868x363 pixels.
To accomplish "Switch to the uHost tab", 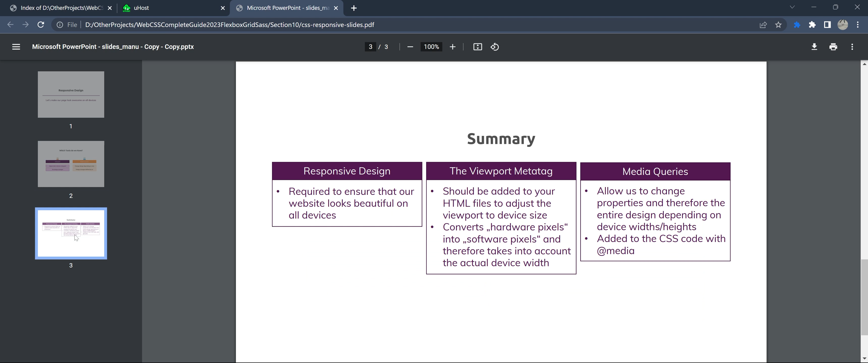I will [x=169, y=8].
